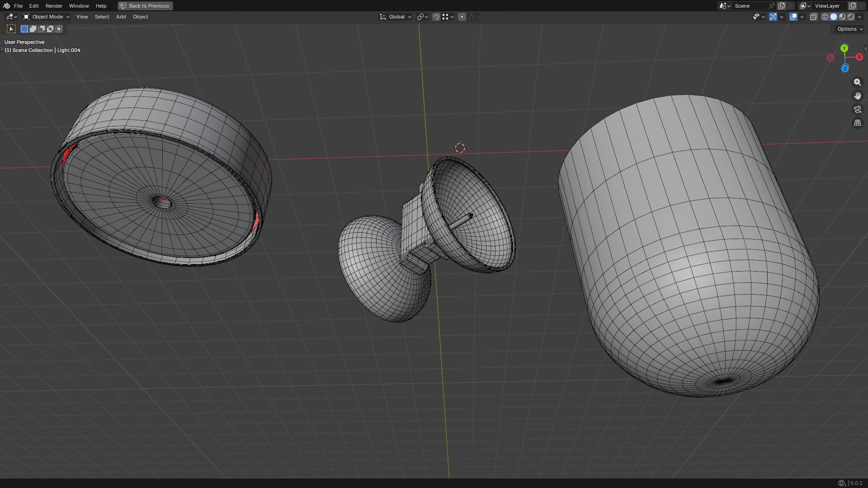
Task: Switch to Rendered shading
Action: click(851, 17)
